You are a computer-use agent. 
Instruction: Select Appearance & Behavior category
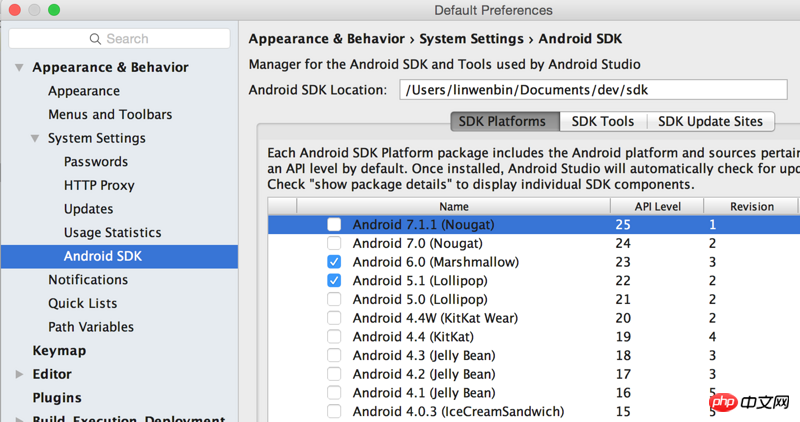(110, 67)
